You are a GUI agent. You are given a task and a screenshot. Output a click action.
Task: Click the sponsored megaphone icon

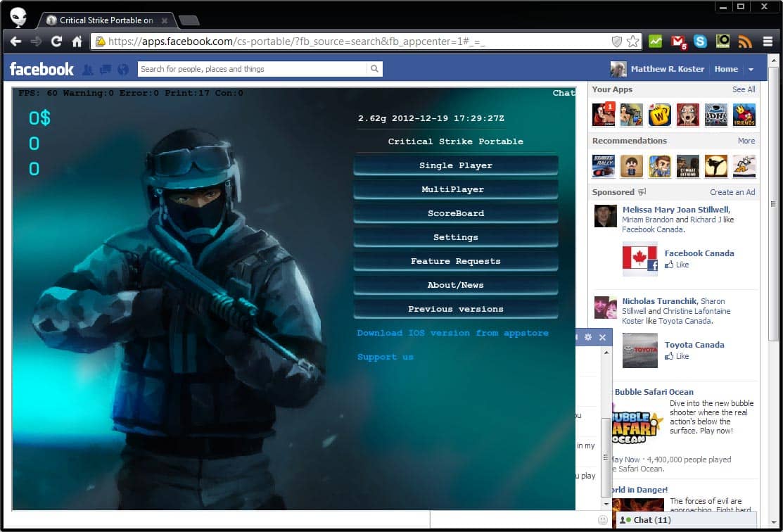642,192
